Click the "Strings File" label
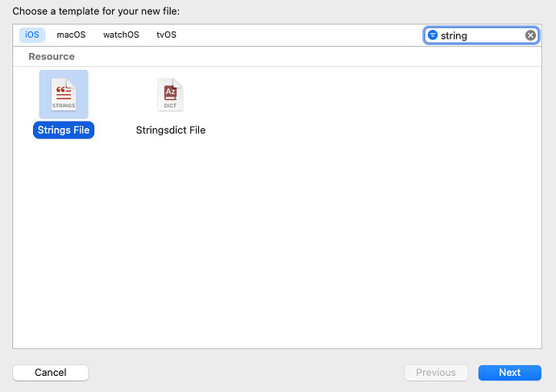556x392 pixels. 64,130
